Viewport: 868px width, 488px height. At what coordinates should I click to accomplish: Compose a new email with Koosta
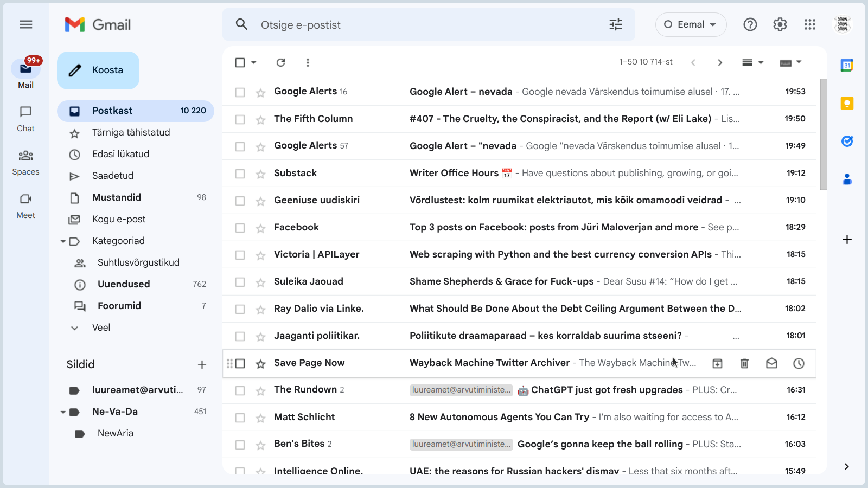point(98,70)
